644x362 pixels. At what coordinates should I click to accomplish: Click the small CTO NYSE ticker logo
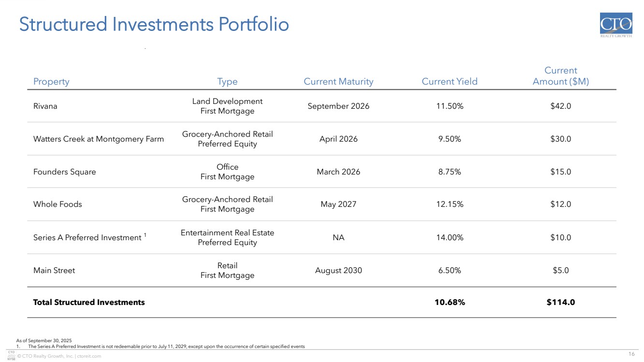12,356
